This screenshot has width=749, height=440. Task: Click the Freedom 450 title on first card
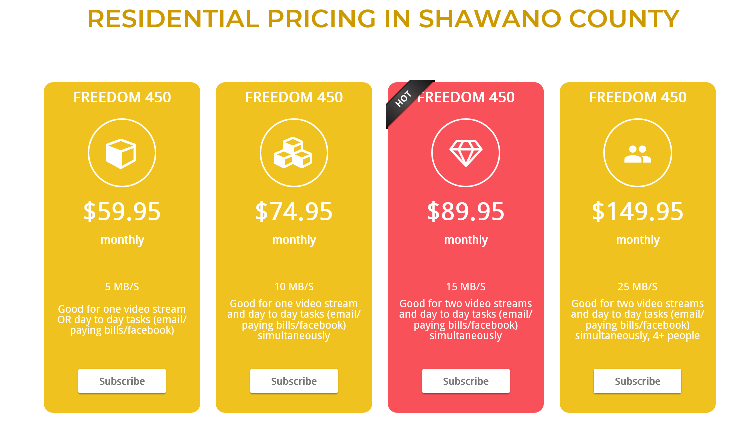point(122,97)
